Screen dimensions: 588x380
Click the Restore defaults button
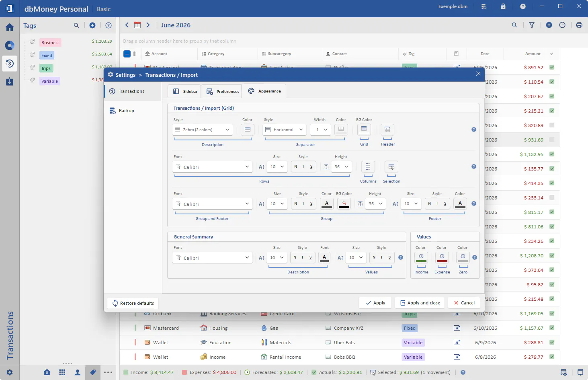(x=133, y=303)
